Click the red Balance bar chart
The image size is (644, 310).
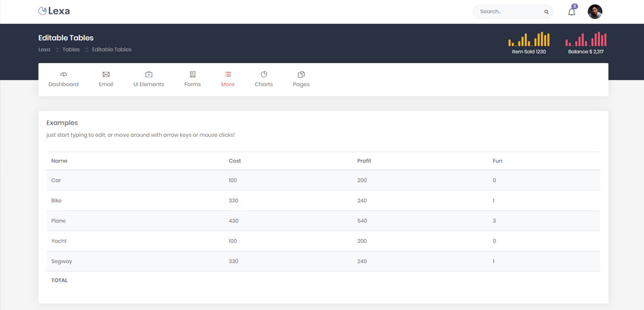click(x=586, y=39)
